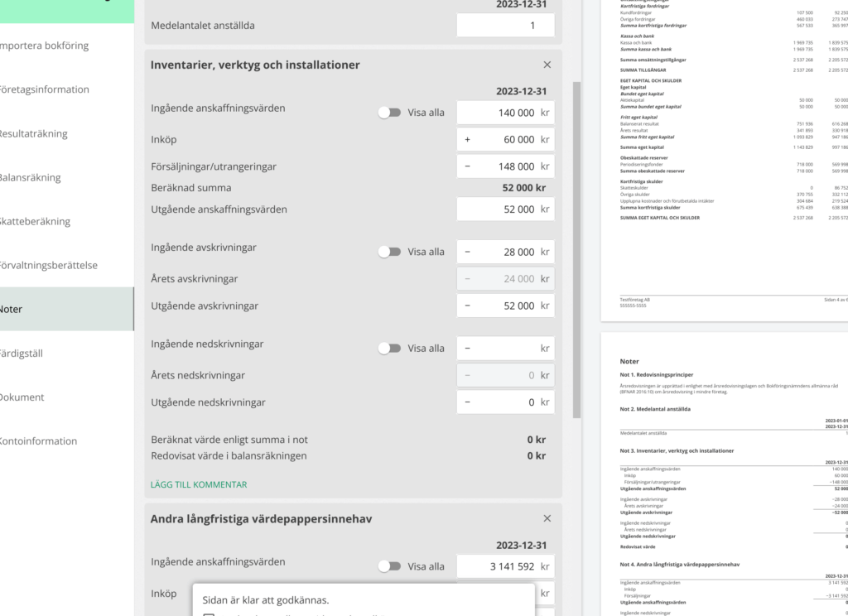This screenshot has width=848, height=616.
Task: Click the Inköp 60 000 kr field
Action: 506,140
